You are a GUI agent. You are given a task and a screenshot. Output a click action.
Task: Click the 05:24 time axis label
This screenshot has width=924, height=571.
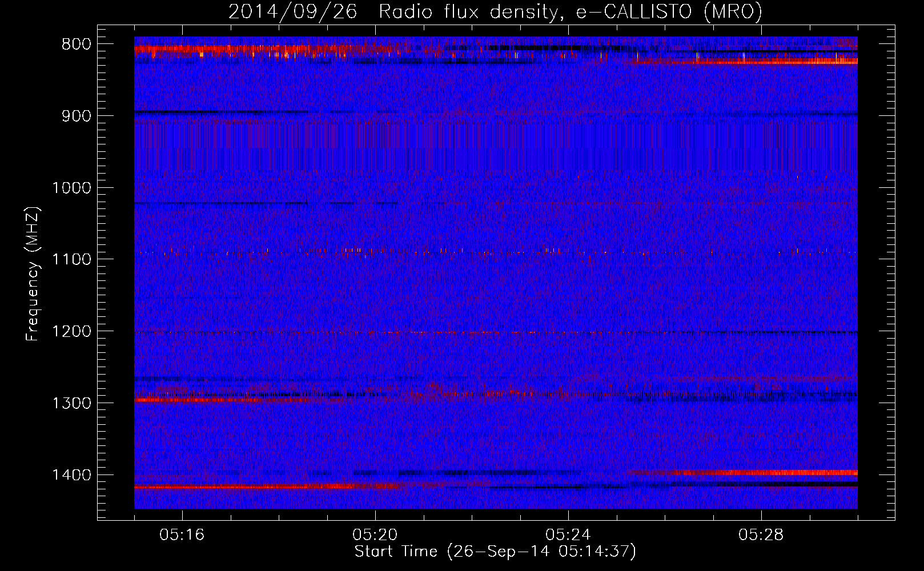pos(568,535)
